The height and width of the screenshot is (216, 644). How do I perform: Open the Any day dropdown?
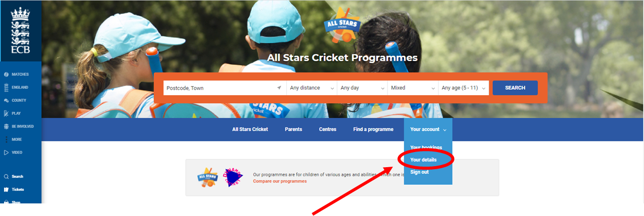point(362,88)
